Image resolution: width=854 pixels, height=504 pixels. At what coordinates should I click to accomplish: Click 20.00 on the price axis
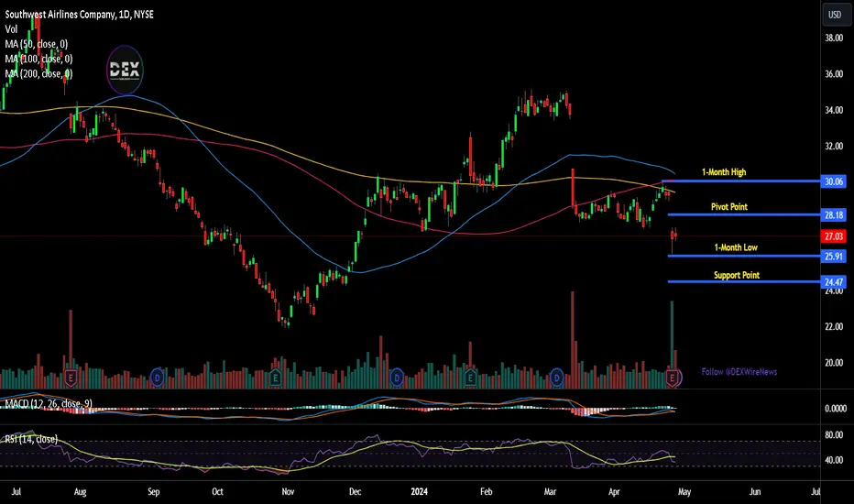tap(834, 363)
